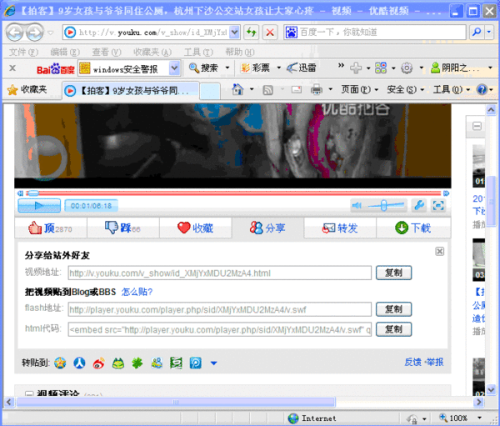Click the RSS feeds icon
This screenshot has height=426, width=500.
click(x=268, y=90)
